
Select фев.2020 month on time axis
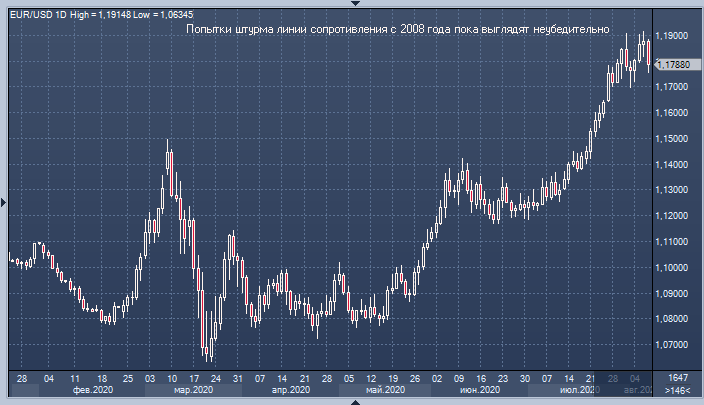coord(93,391)
